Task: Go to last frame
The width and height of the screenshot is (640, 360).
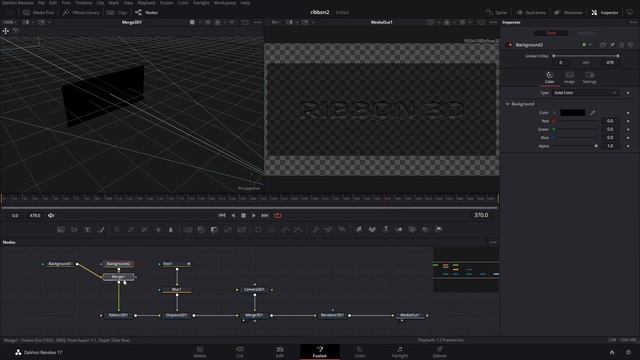Action: coord(265,216)
